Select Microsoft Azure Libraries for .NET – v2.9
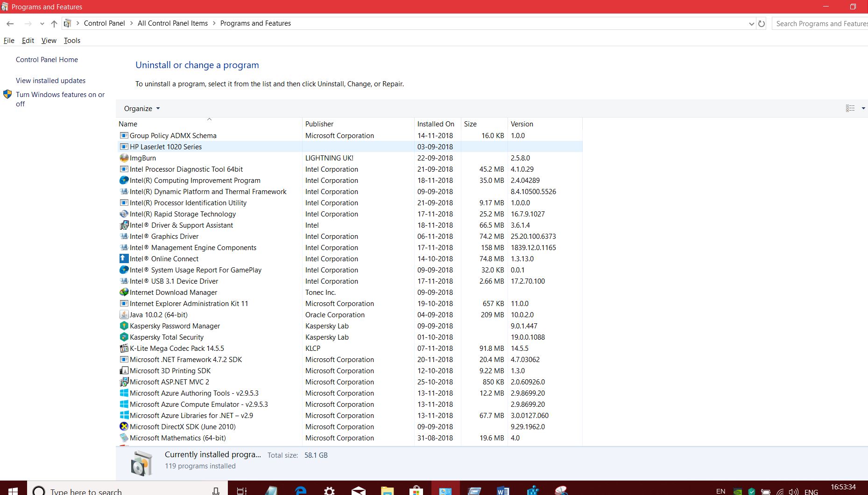The height and width of the screenshot is (495, 868). click(x=349, y=416)
